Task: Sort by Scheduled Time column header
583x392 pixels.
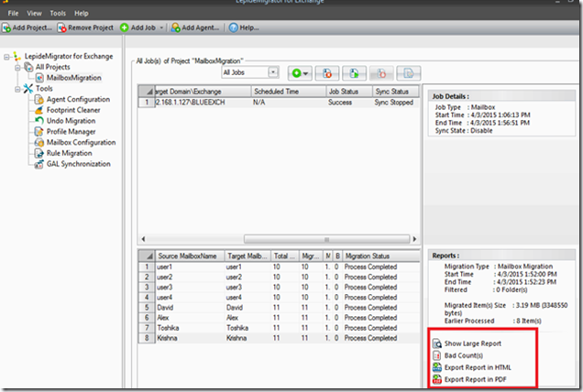Action: (289, 92)
